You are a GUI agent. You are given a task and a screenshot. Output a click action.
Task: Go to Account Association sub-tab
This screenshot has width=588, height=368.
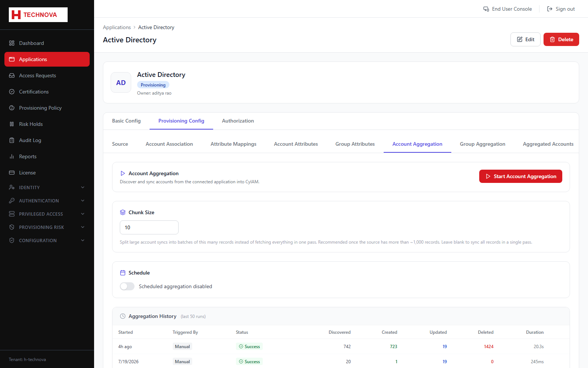point(169,144)
